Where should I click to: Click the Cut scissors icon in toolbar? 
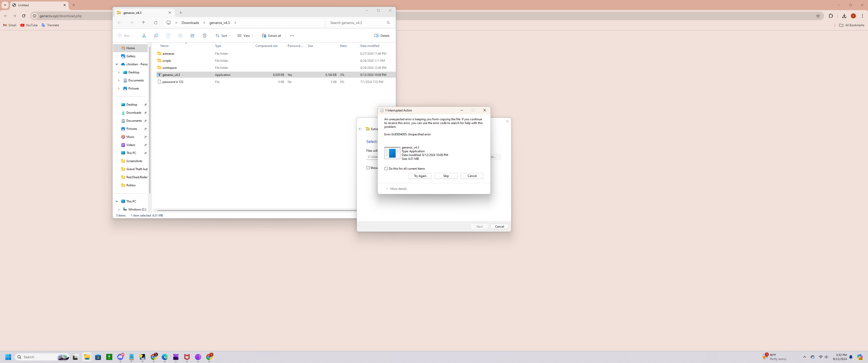coord(144,36)
